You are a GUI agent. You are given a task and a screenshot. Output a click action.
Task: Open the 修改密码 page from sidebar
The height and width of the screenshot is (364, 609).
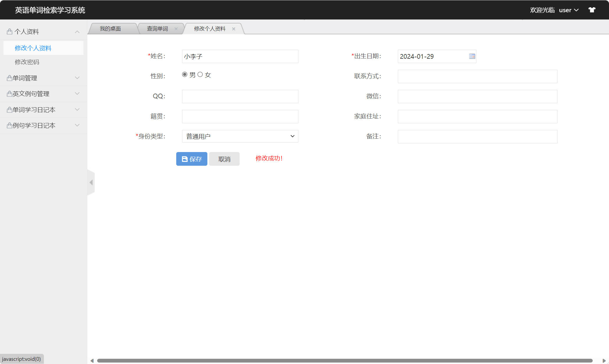click(x=27, y=62)
